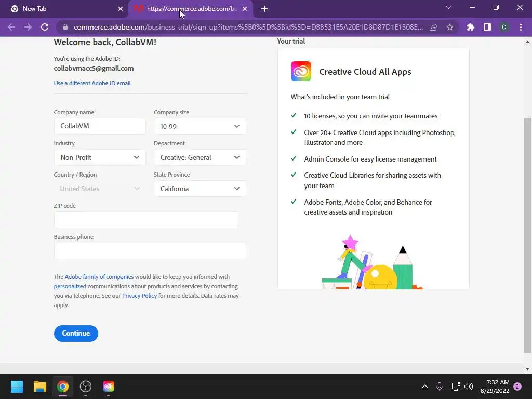
Task: Close the commerce.adobe.com tab
Action: [x=245, y=9]
